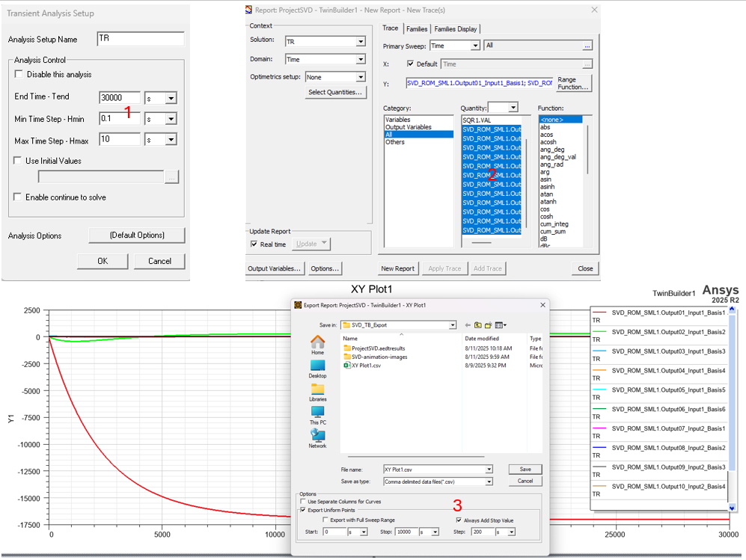Viewport: 746px width, 560px height.
Task: Click the Step value field in export options
Action: tap(483, 532)
